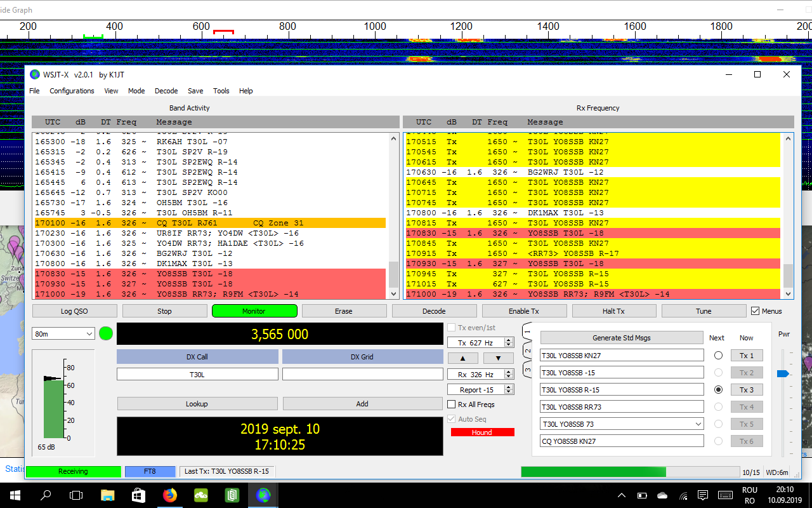
Task: Click the Log QSO button
Action: click(x=75, y=311)
